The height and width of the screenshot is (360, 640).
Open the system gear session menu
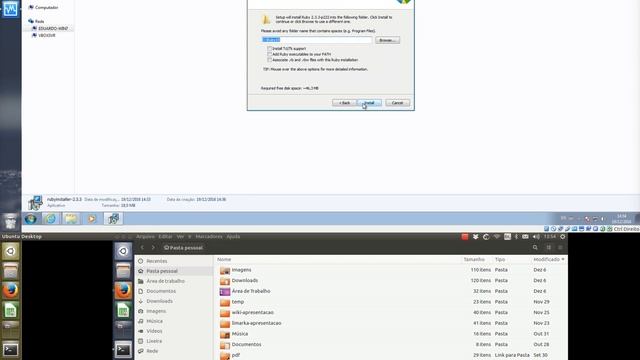[x=562, y=237]
